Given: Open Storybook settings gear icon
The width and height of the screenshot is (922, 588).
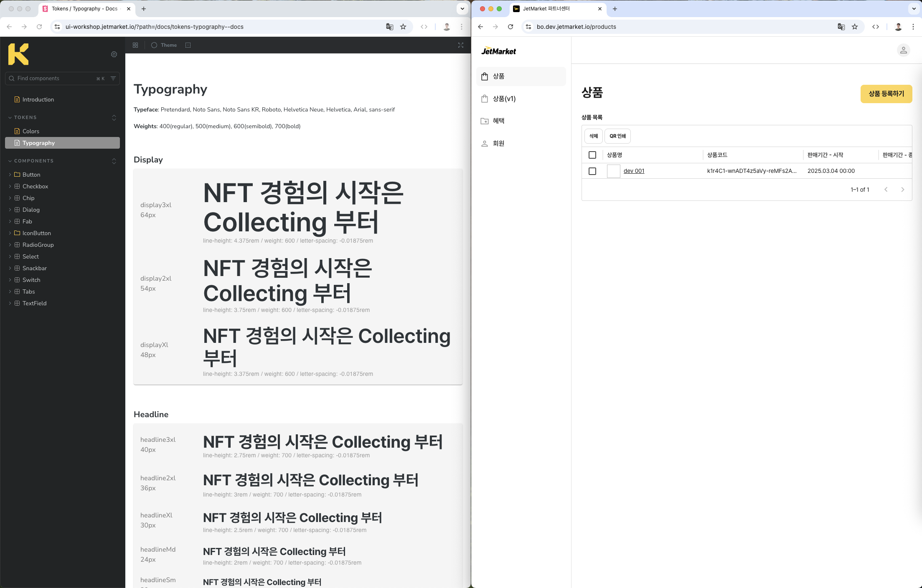Looking at the screenshot, I should tap(114, 54).
